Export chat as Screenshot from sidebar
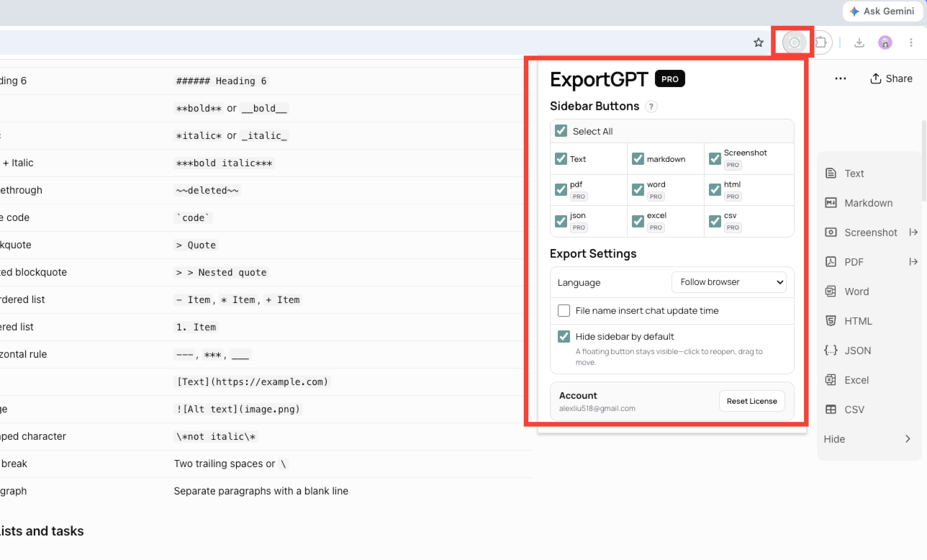 (862, 232)
